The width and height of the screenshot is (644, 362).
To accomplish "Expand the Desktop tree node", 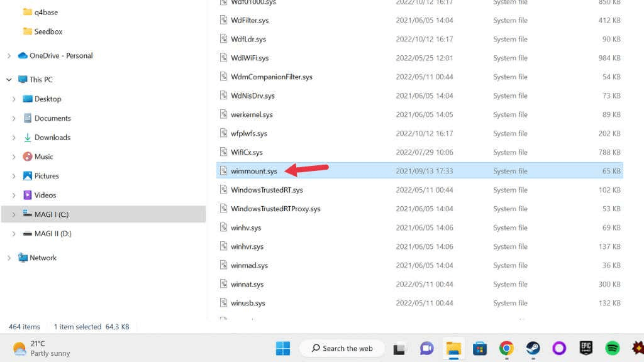I will [x=14, y=99].
